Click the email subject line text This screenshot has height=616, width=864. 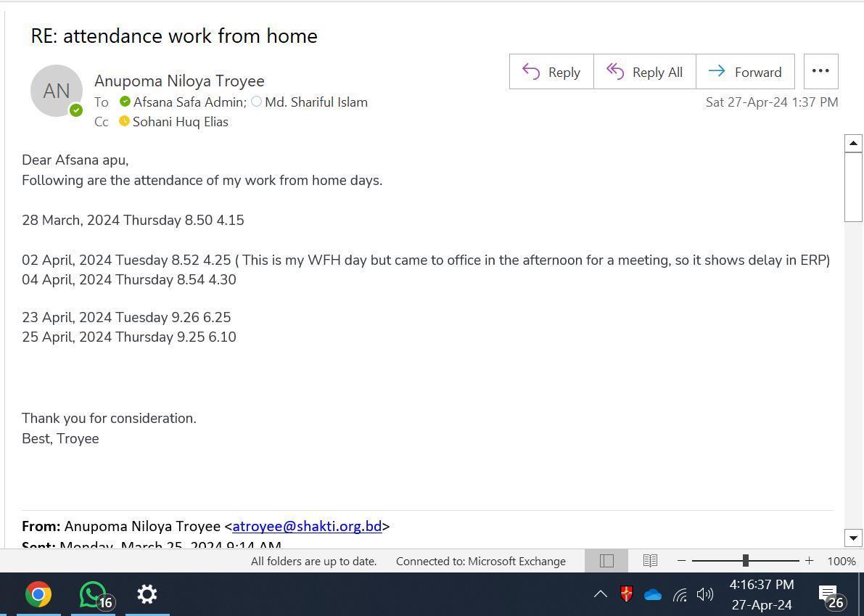[x=174, y=36]
